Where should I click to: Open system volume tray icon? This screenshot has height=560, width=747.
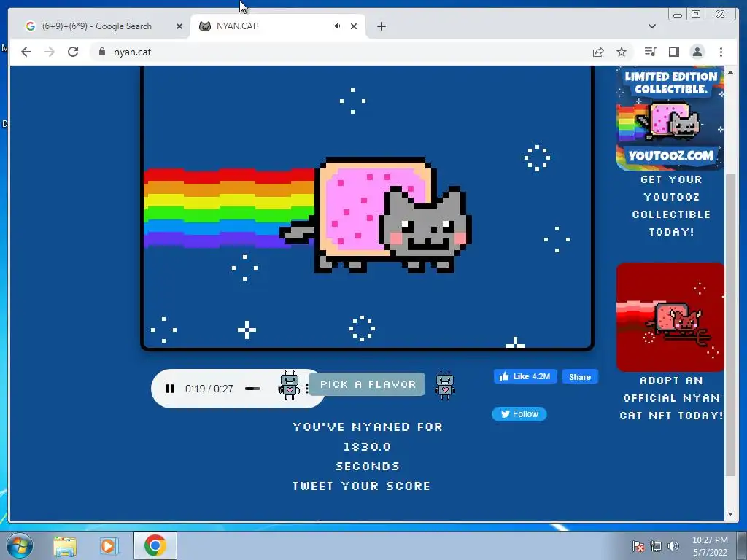(x=673, y=546)
